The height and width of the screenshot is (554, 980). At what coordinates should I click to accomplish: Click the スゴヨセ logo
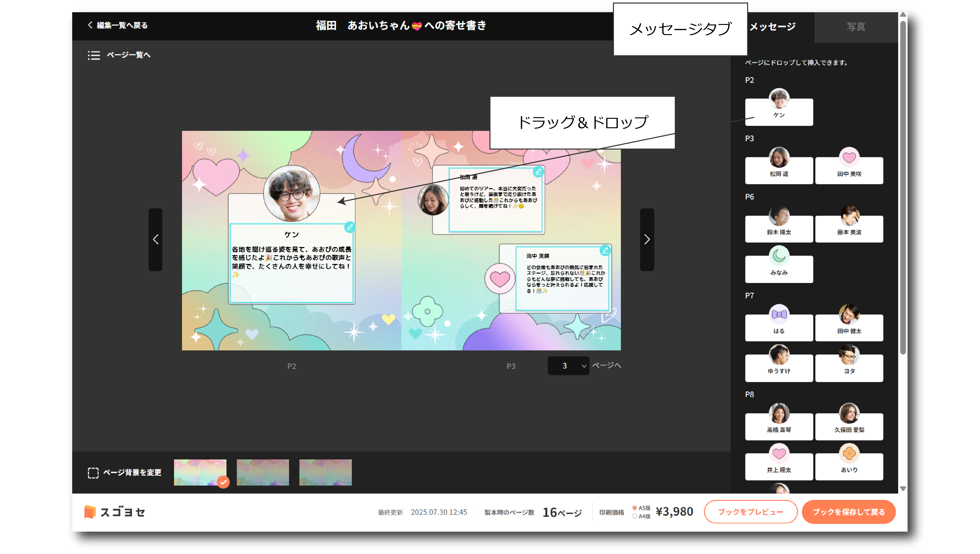115,512
